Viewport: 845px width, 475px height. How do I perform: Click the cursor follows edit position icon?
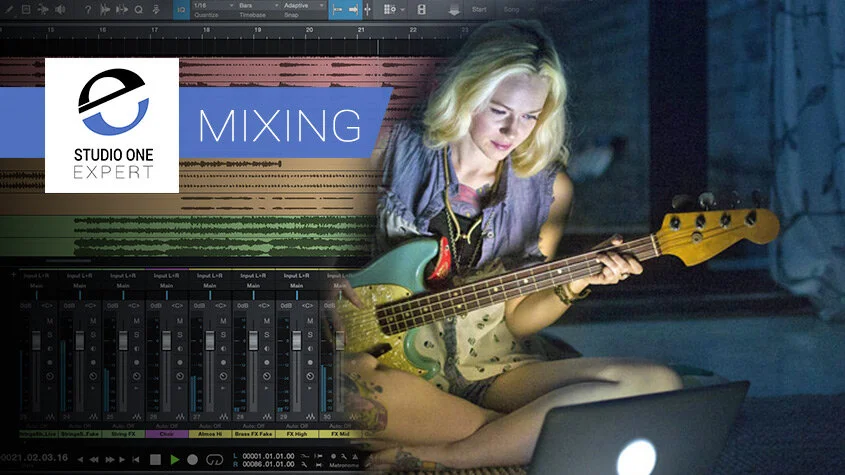coord(368,10)
